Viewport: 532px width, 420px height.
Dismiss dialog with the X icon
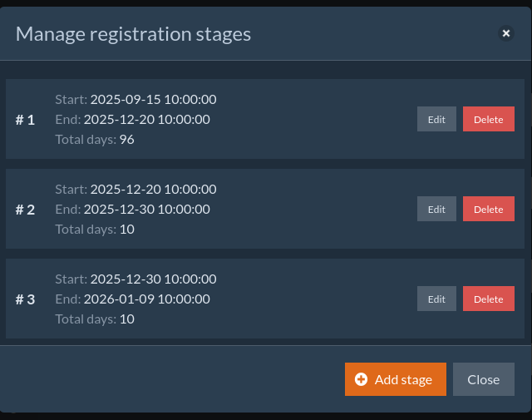click(505, 33)
